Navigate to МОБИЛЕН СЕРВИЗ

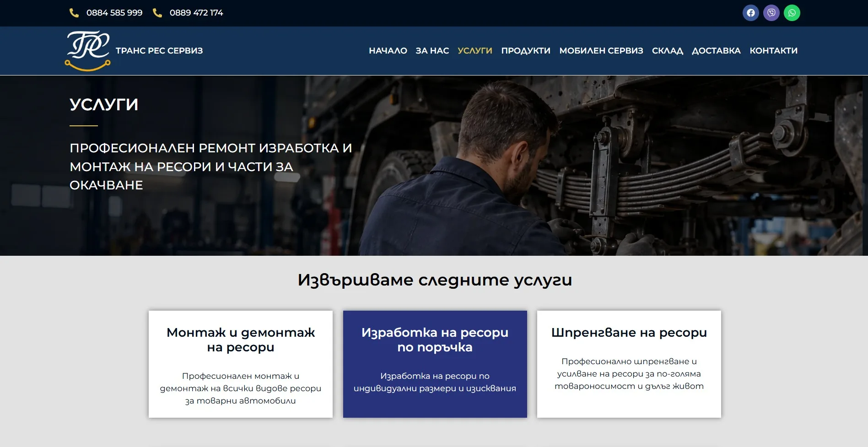click(601, 51)
